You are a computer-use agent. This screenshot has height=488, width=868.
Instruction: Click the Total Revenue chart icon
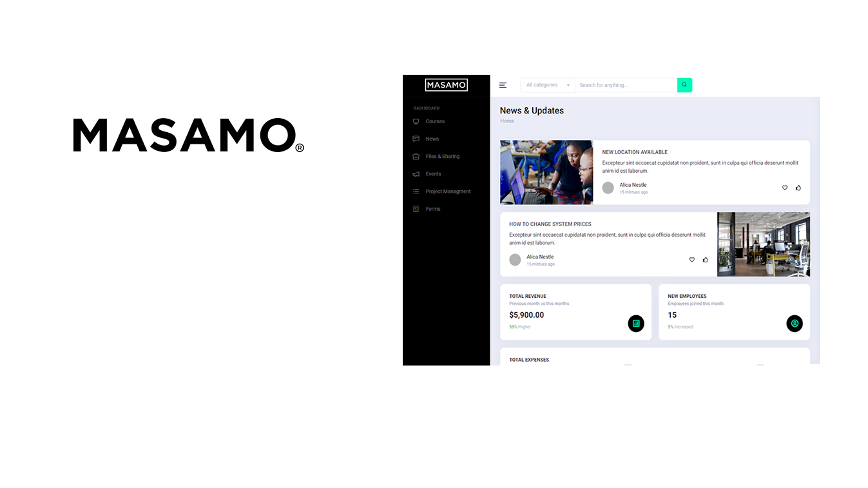(x=636, y=324)
